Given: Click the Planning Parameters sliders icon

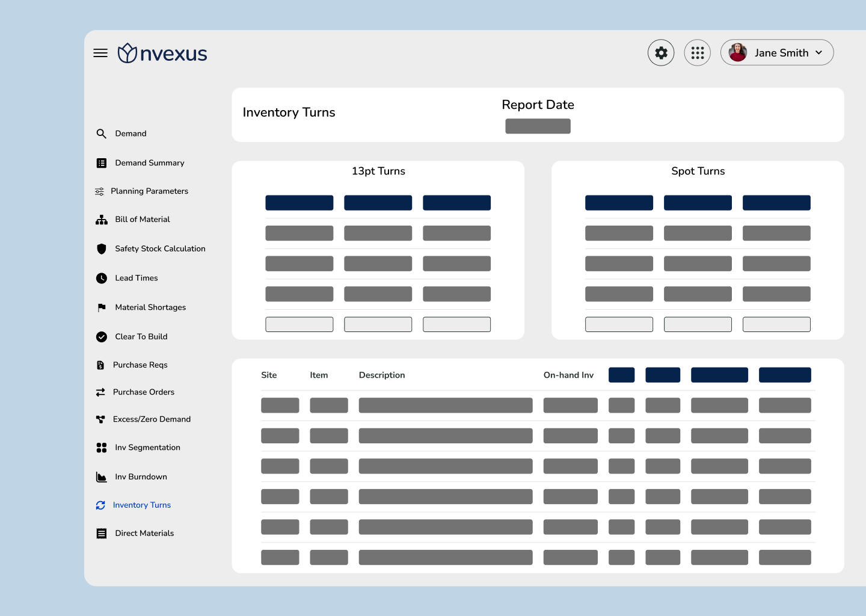Looking at the screenshot, I should coord(99,191).
